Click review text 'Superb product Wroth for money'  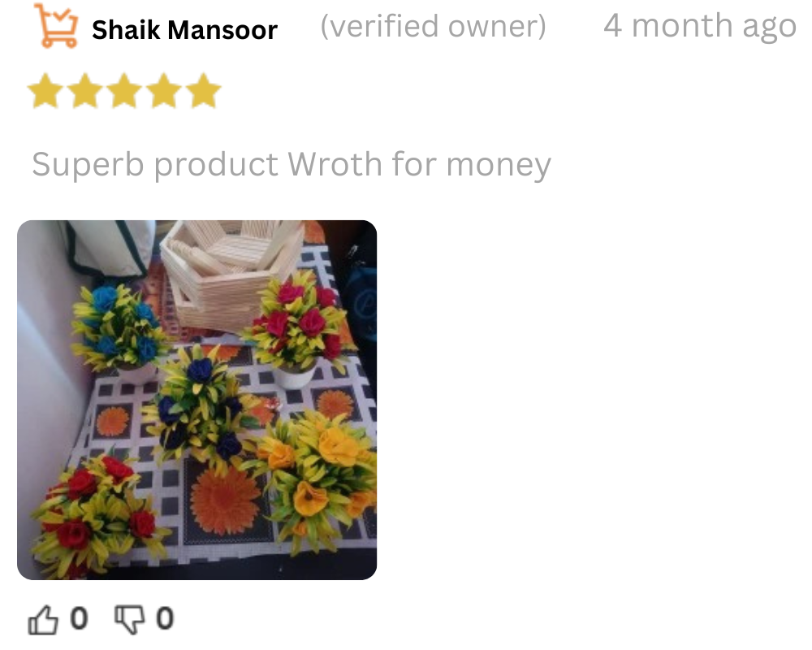tap(292, 165)
